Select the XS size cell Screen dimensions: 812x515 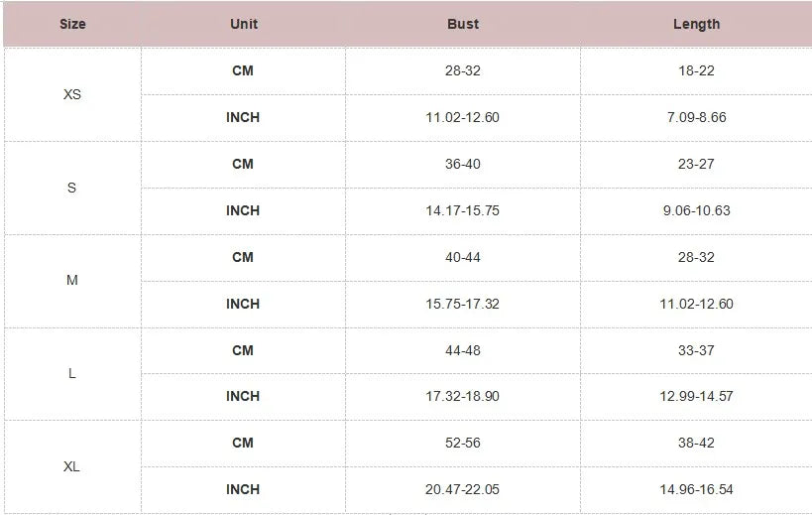coord(72,94)
